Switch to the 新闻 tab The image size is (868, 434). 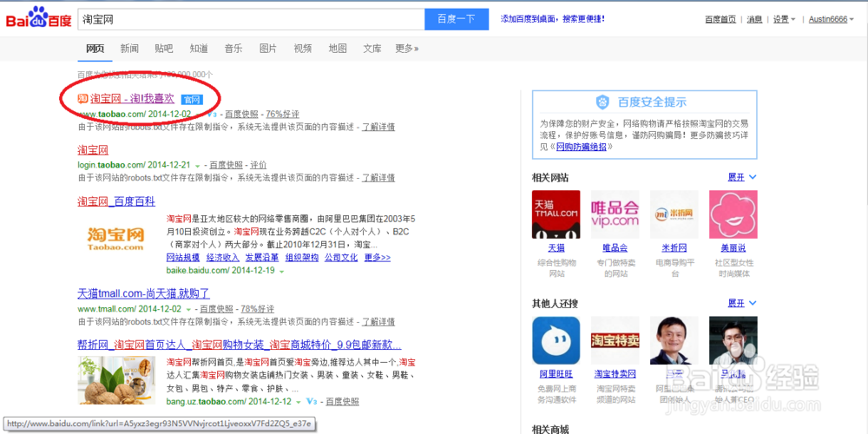pyautogui.click(x=129, y=49)
